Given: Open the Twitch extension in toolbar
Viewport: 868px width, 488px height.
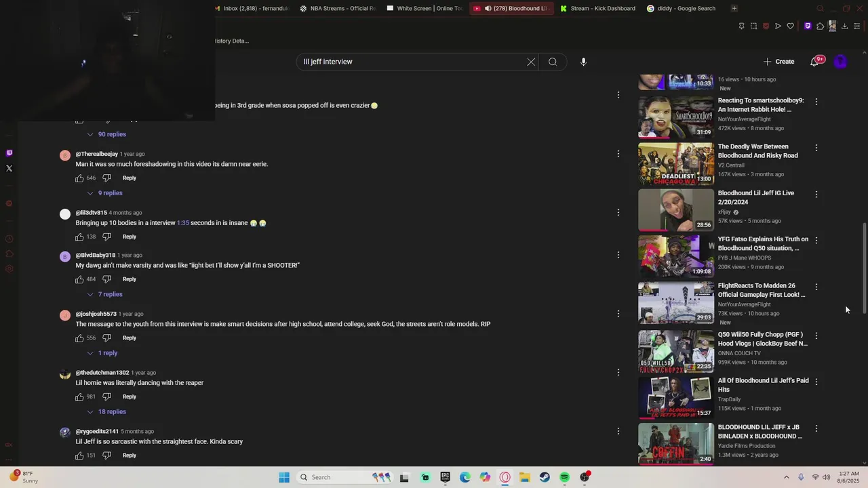Looking at the screenshot, I should coord(808,26).
